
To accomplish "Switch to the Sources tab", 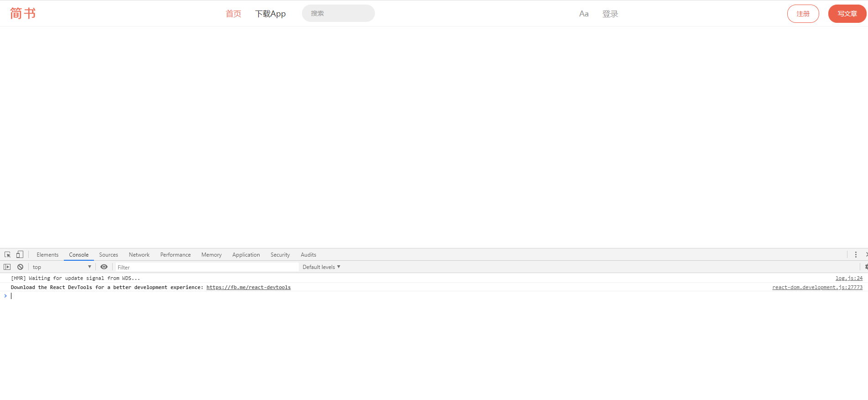I will (x=109, y=255).
